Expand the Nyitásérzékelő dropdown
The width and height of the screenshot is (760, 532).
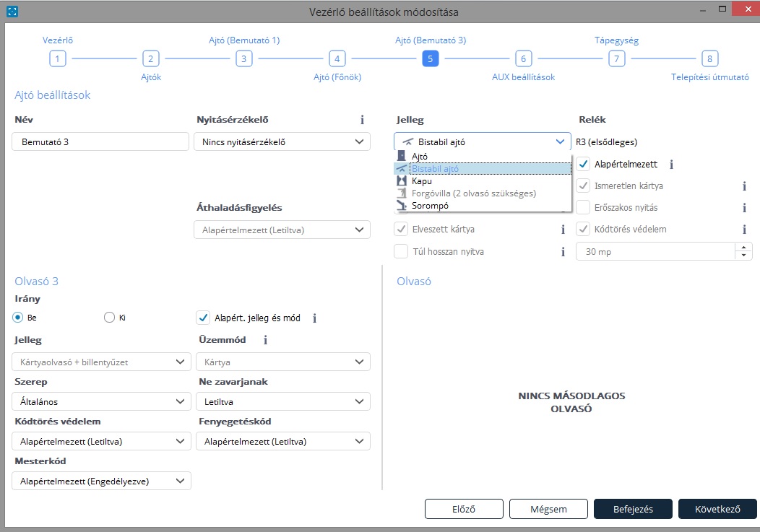click(282, 142)
